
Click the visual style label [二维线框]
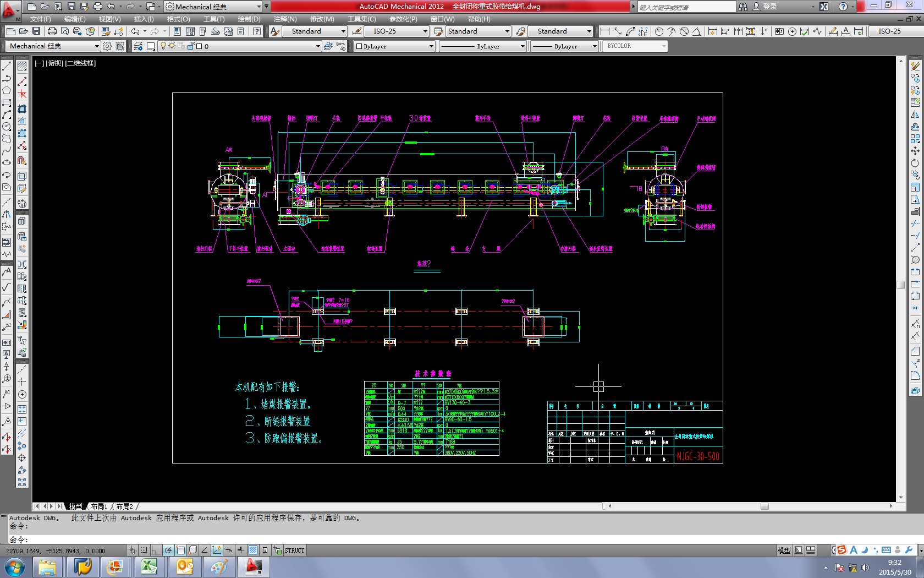point(80,63)
